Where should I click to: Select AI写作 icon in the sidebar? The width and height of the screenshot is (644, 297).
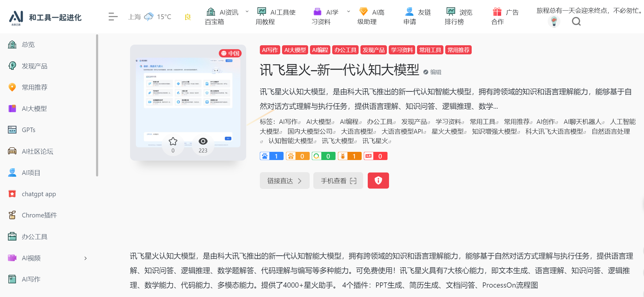[12, 279]
